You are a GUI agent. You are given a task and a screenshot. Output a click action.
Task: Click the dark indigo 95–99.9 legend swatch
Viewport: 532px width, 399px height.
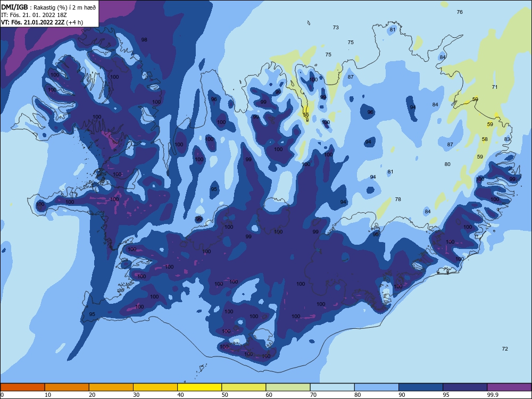click(465, 387)
